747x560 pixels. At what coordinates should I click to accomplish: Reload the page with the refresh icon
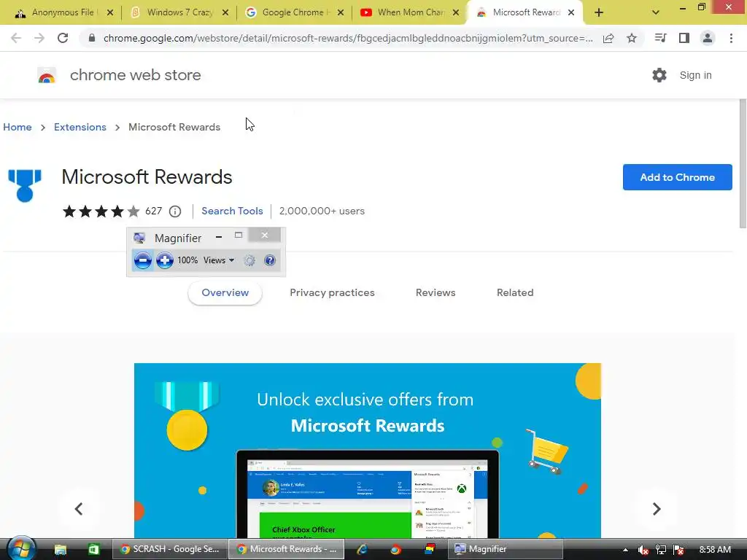coord(63,38)
